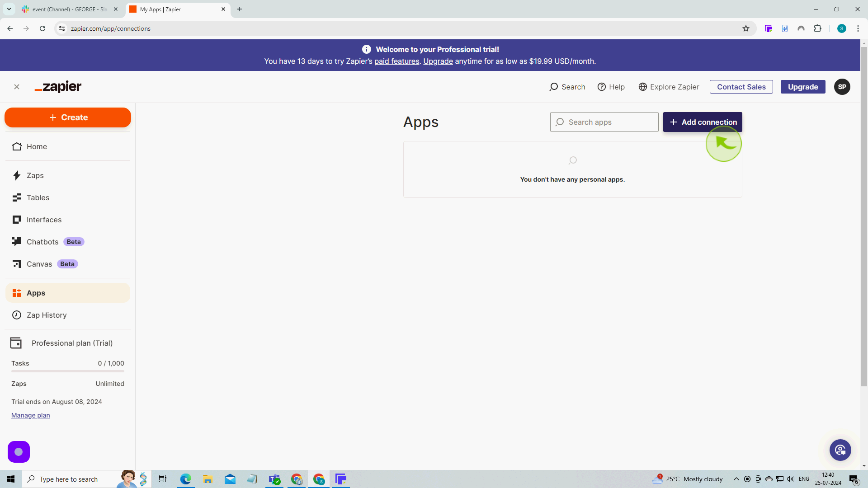Open Task View on the taskbar
The image size is (868, 488).
pos(163,479)
